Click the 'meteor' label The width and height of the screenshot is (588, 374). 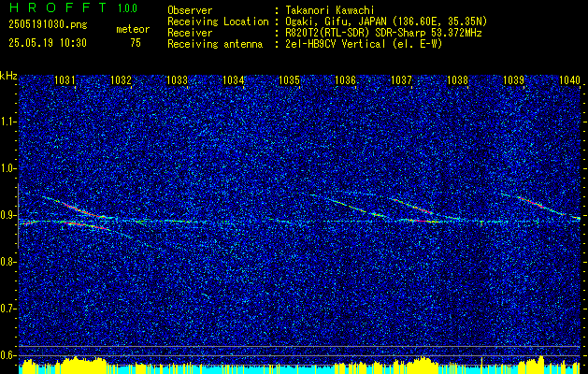(133, 29)
